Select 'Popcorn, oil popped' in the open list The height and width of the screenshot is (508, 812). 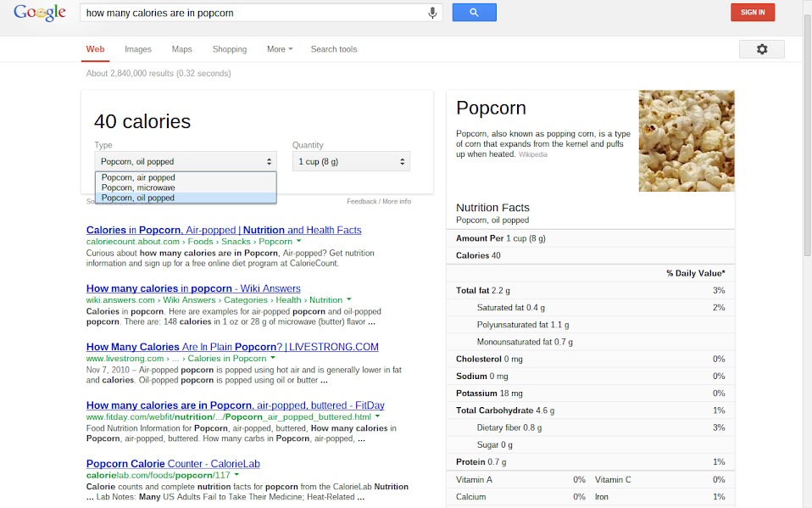[186, 198]
